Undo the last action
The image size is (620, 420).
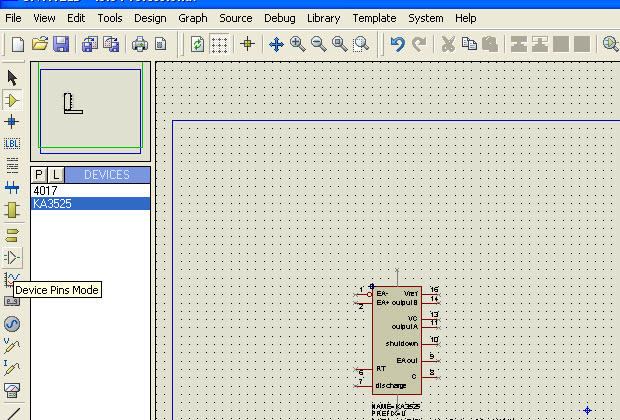[397, 44]
